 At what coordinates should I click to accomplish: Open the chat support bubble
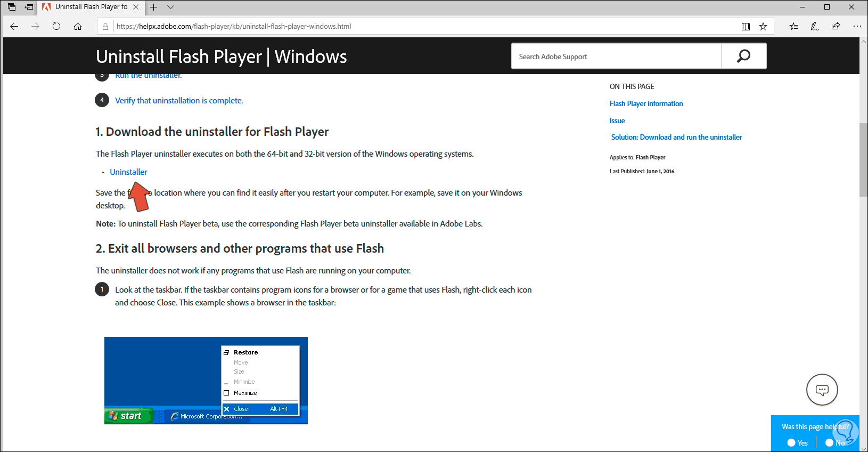[x=822, y=390]
